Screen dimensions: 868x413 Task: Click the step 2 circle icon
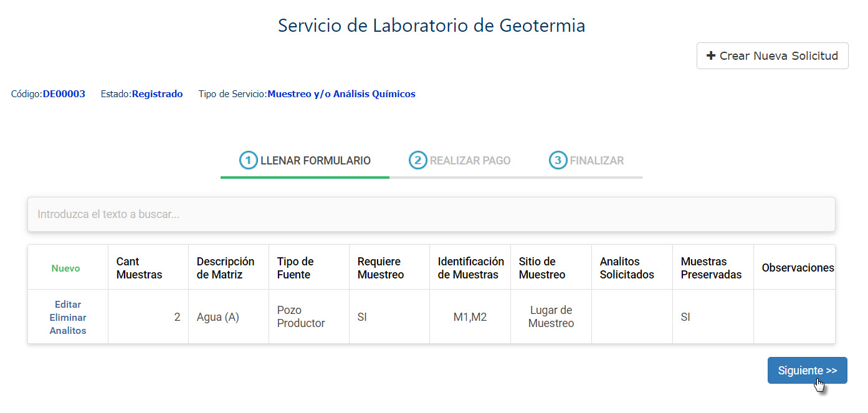pyautogui.click(x=417, y=160)
